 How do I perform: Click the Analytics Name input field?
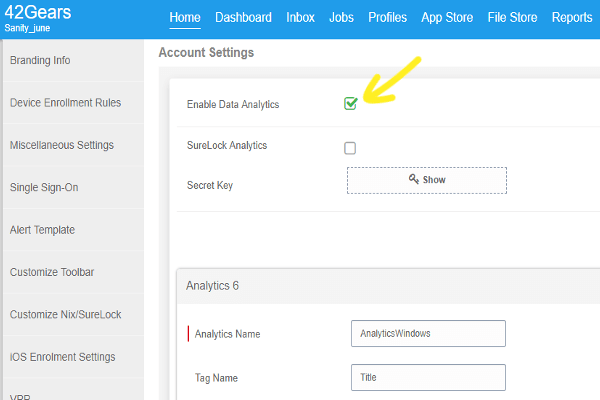[x=428, y=333]
